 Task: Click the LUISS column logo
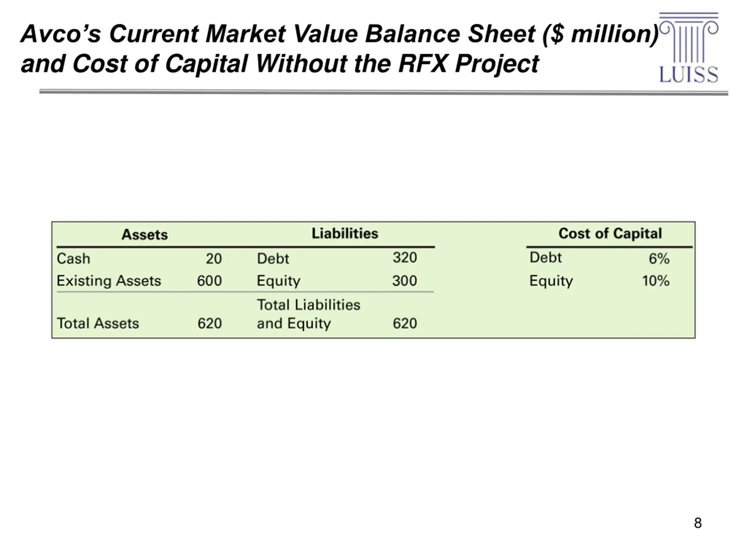click(689, 47)
